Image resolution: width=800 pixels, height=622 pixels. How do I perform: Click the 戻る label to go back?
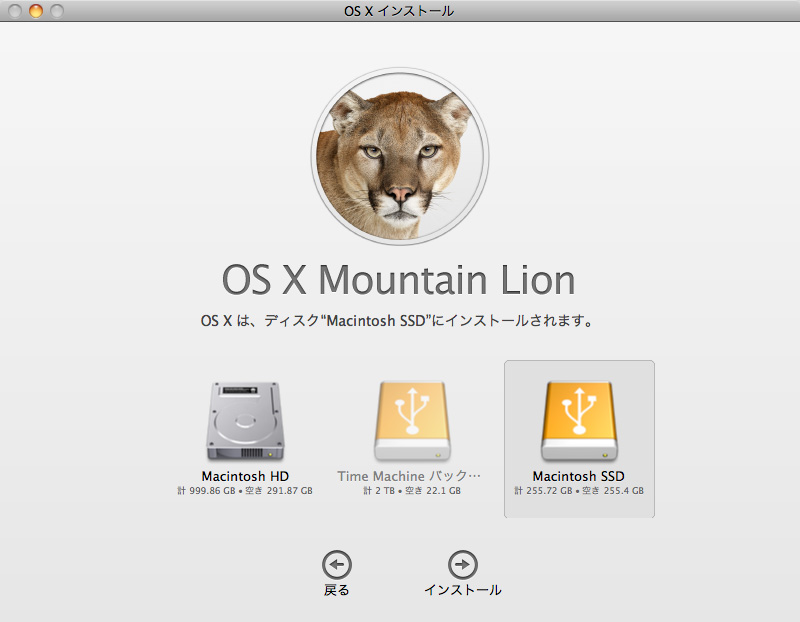click(337, 590)
